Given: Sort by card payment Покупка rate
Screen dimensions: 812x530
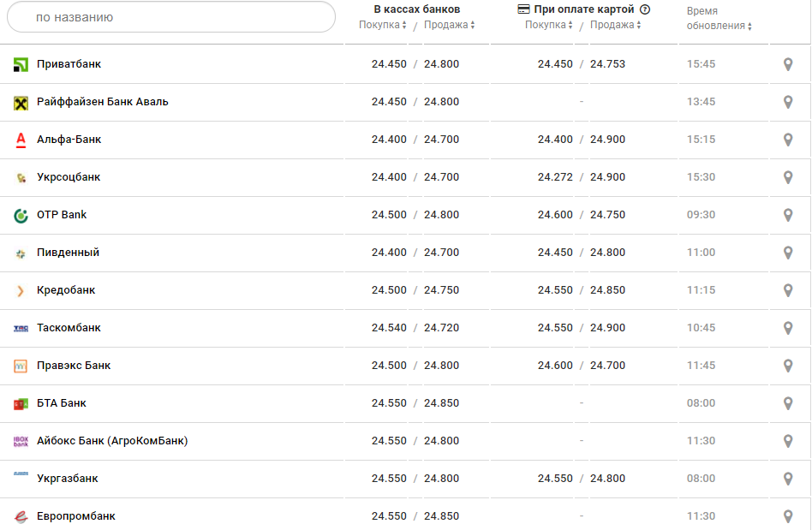Looking at the screenshot, I should point(548,25).
